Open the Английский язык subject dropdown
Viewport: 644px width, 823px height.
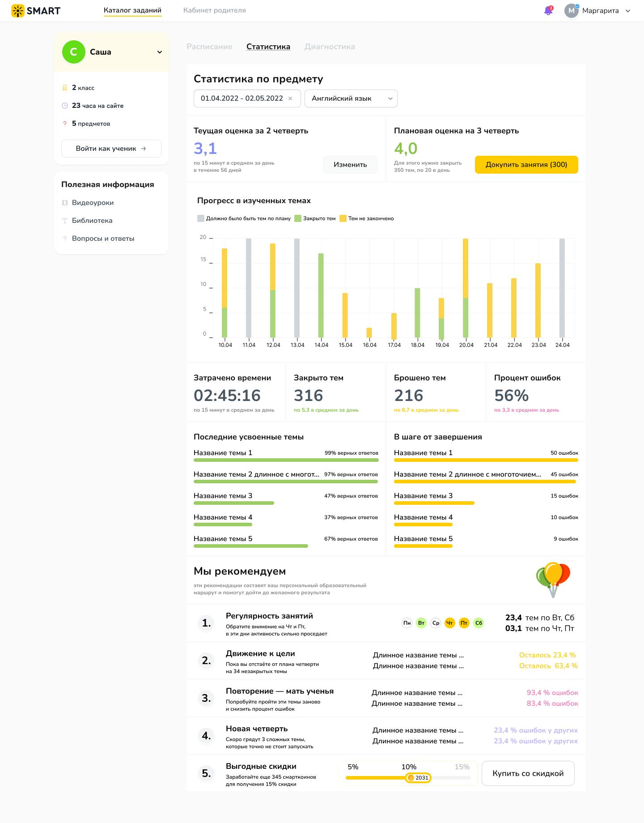click(351, 98)
